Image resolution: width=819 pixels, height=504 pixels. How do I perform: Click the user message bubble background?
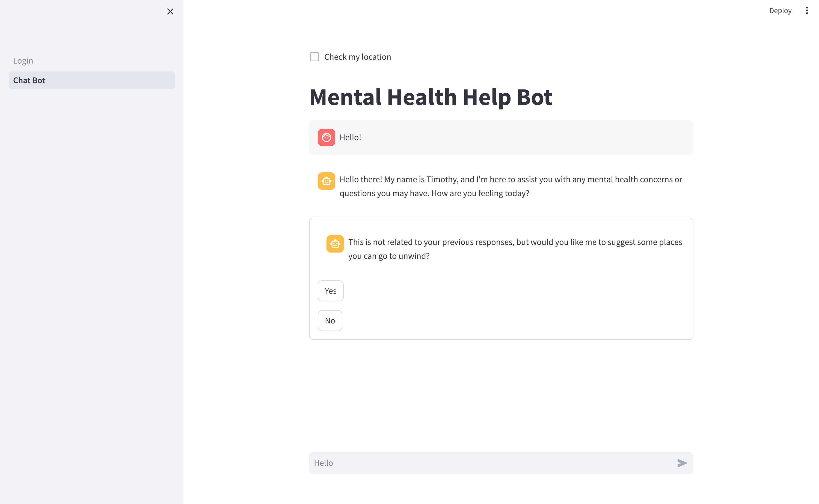pos(534,137)
